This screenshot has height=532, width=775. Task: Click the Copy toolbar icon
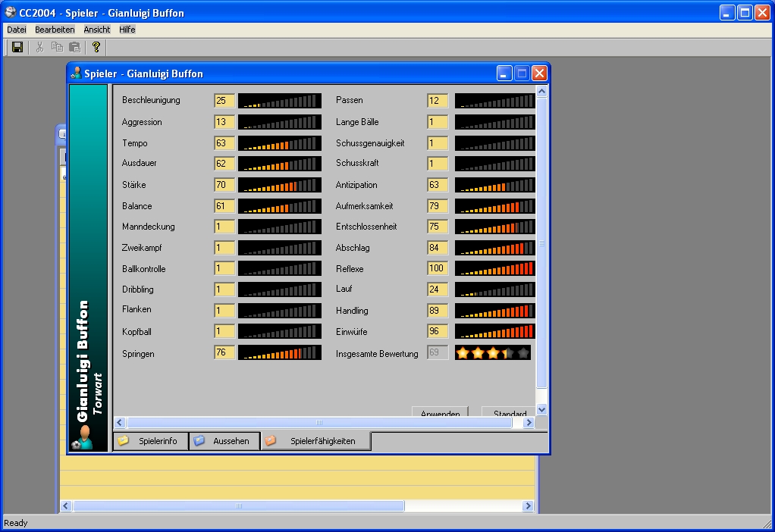pyautogui.click(x=57, y=47)
